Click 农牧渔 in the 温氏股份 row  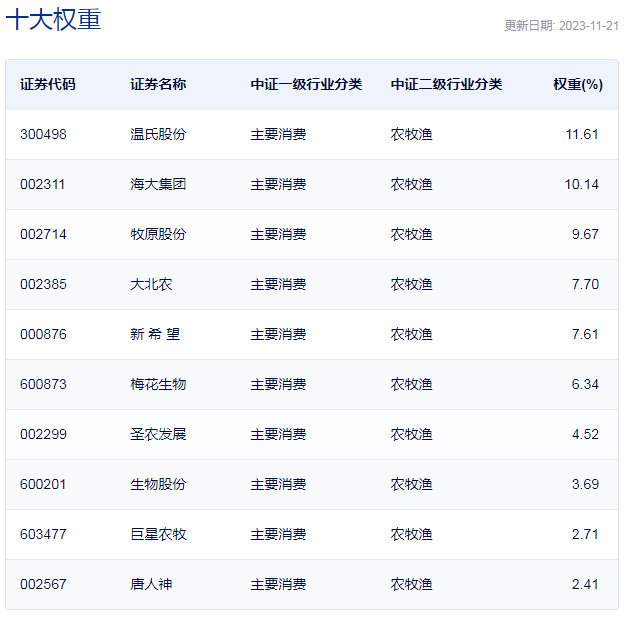click(x=411, y=134)
